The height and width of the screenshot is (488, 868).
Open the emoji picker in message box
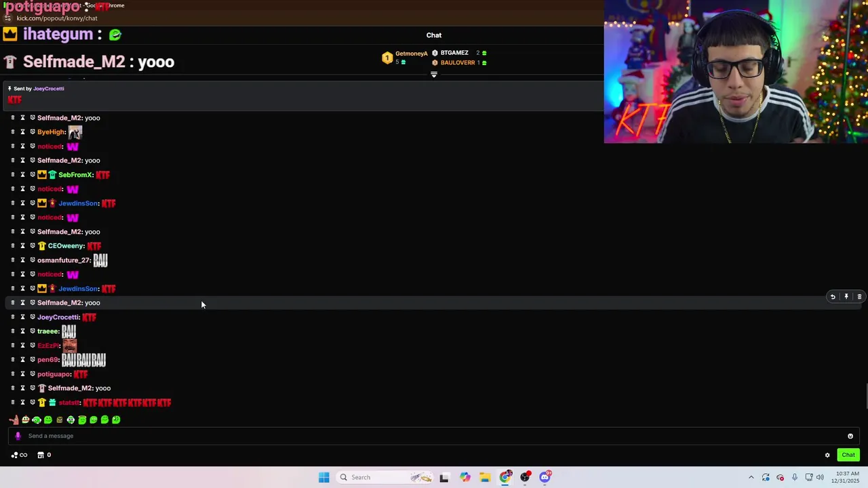[x=850, y=436]
